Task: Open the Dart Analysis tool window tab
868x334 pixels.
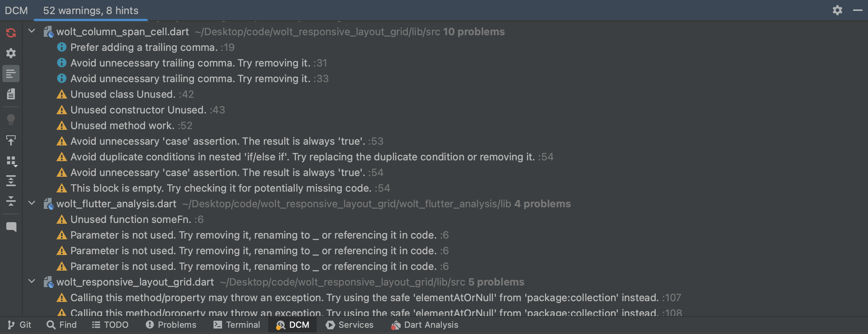Action: click(x=425, y=325)
